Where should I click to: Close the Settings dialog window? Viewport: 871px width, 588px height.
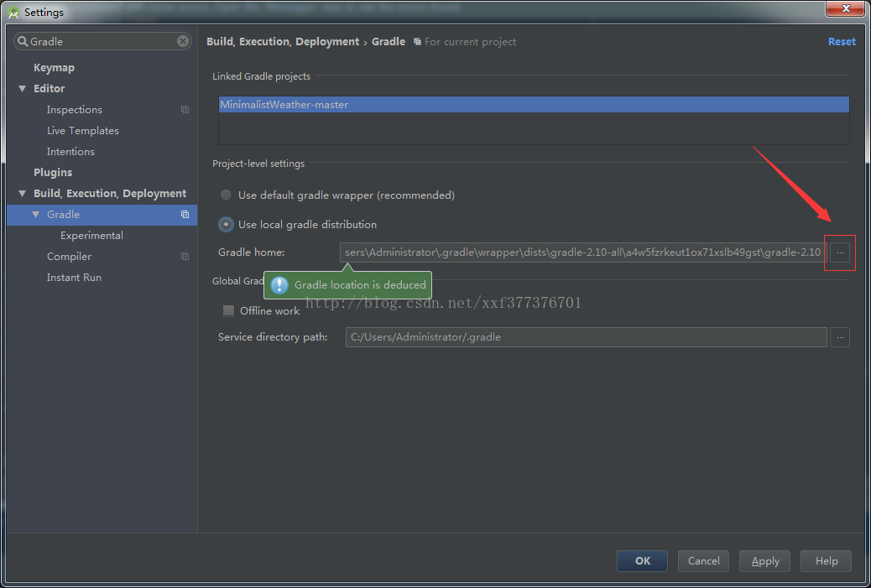[x=845, y=8]
